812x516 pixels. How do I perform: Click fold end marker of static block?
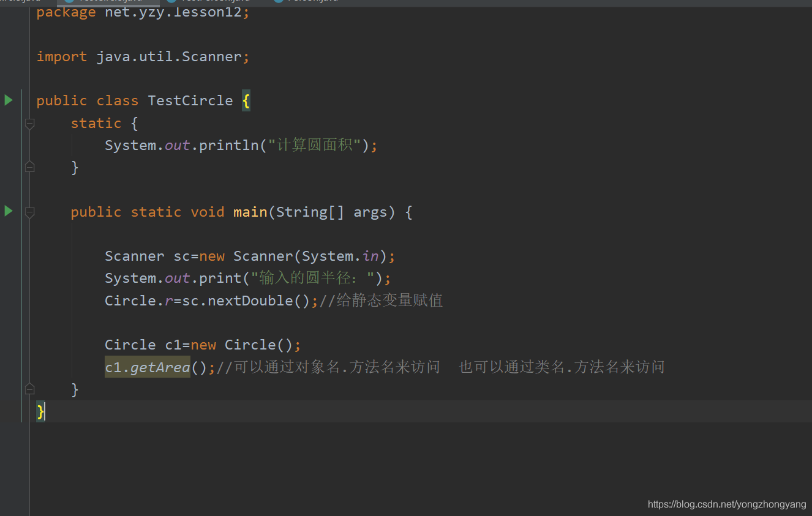[x=29, y=166]
